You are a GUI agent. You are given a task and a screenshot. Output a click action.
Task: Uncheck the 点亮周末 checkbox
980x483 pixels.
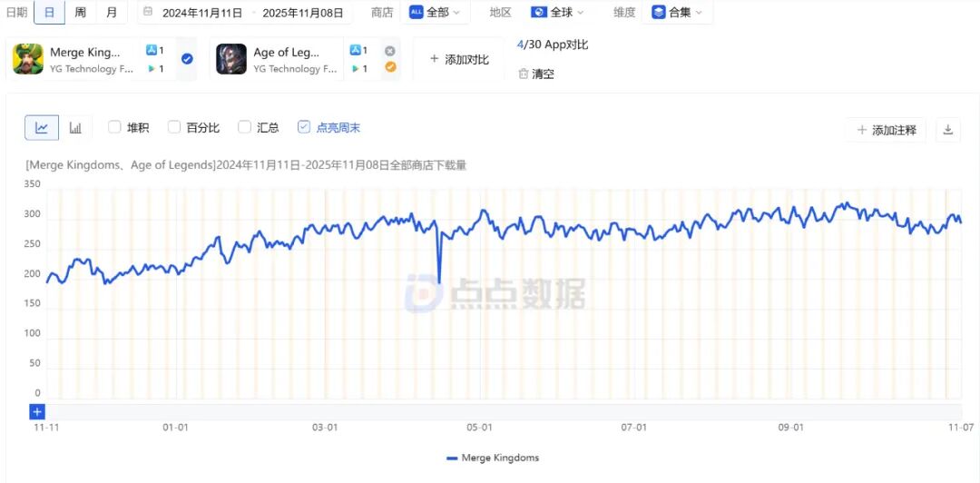click(304, 127)
